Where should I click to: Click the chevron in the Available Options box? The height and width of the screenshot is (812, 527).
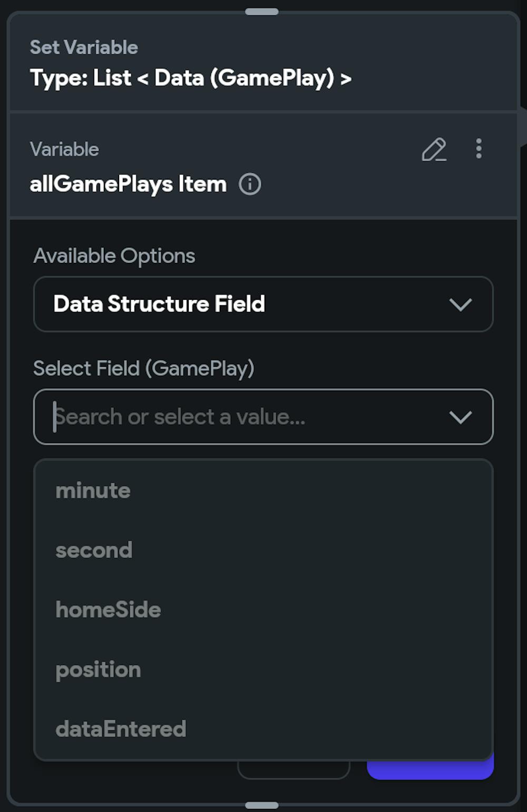(x=460, y=305)
